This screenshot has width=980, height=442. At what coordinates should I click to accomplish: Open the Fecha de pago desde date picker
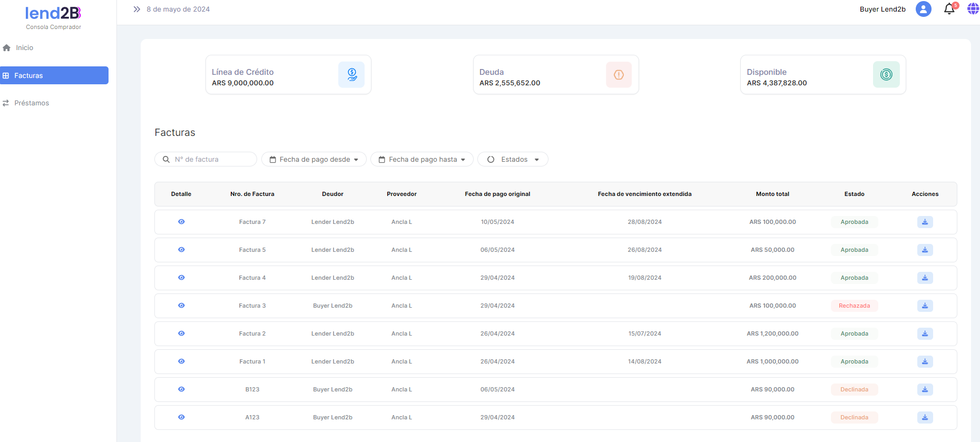[x=314, y=159]
